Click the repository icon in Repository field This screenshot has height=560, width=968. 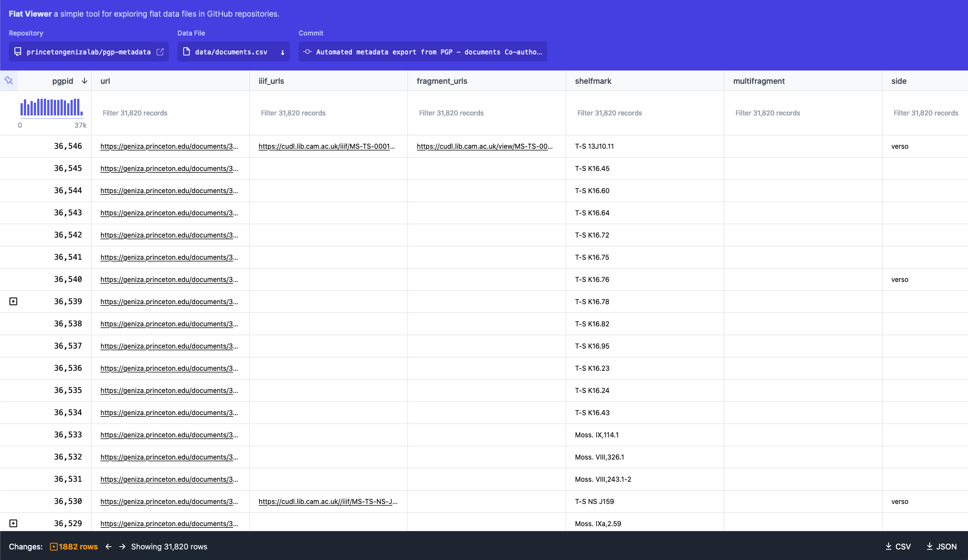pyautogui.click(x=18, y=52)
